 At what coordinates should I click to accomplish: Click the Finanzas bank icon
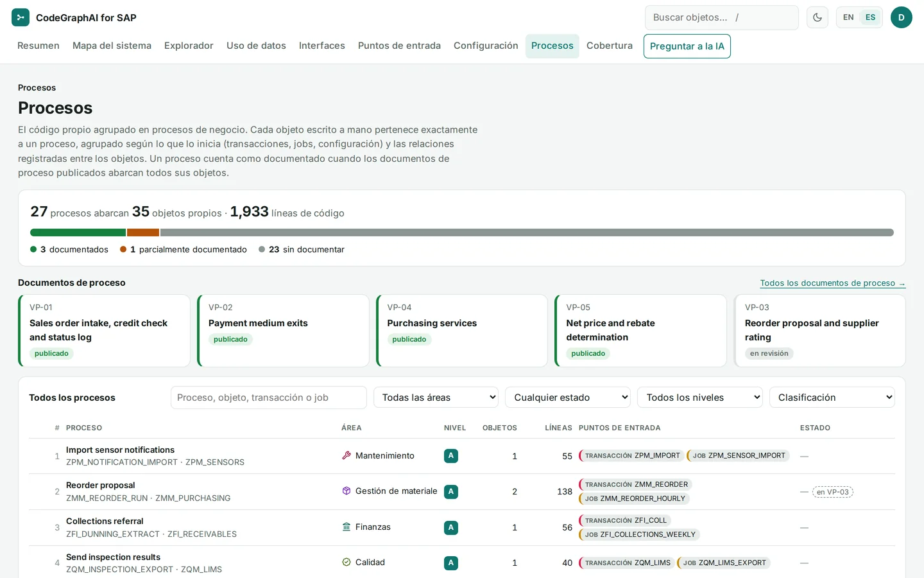point(346,527)
